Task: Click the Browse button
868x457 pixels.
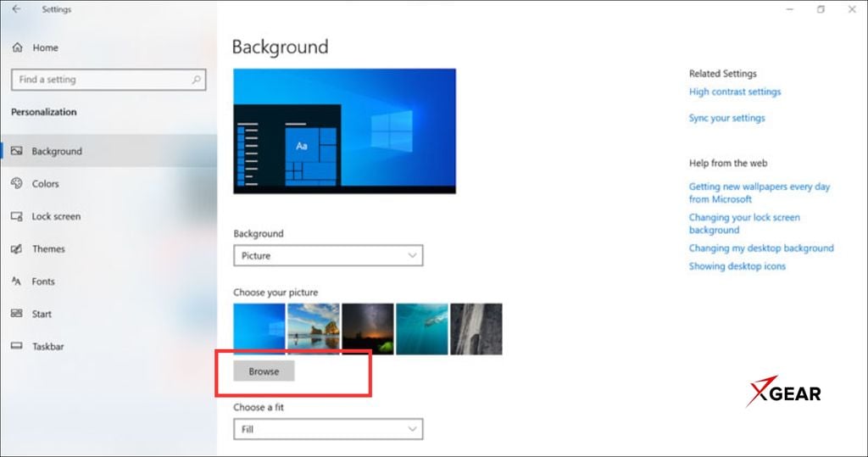Action: (264, 371)
